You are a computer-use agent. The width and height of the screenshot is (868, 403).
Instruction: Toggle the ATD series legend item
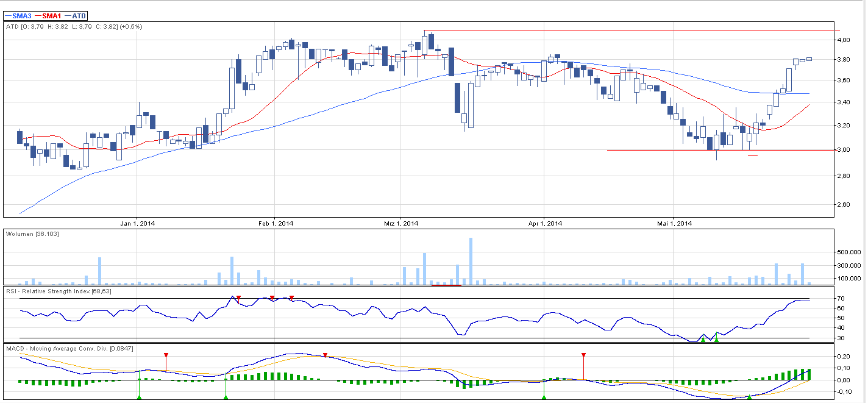[x=79, y=16]
